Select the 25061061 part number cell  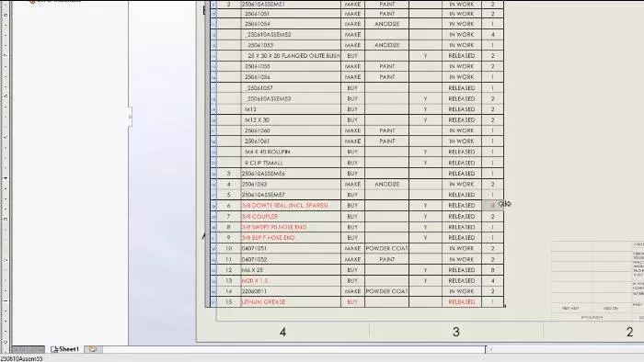pyautogui.click(x=291, y=141)
